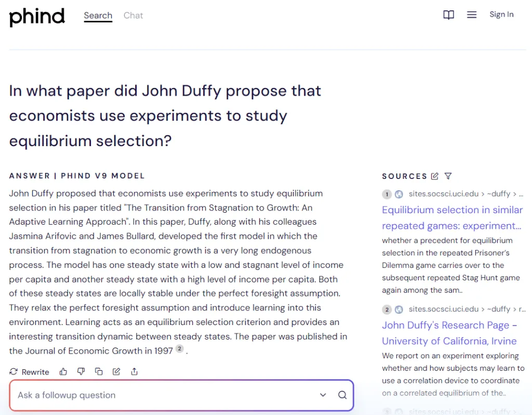This screenshot has height=415, width=532.
Task: Copy the answer with copy icon
Action: [x=99, y=371]
